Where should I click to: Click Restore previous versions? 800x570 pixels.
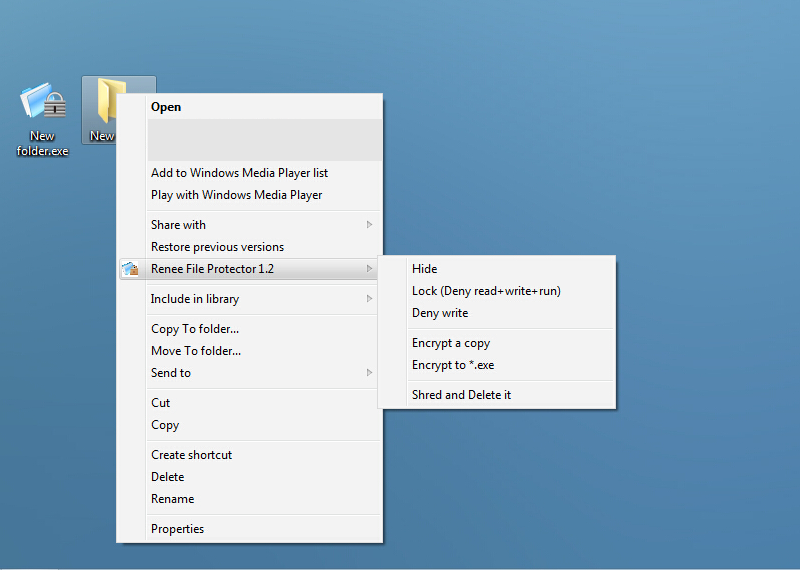click(x=217, y=247)
